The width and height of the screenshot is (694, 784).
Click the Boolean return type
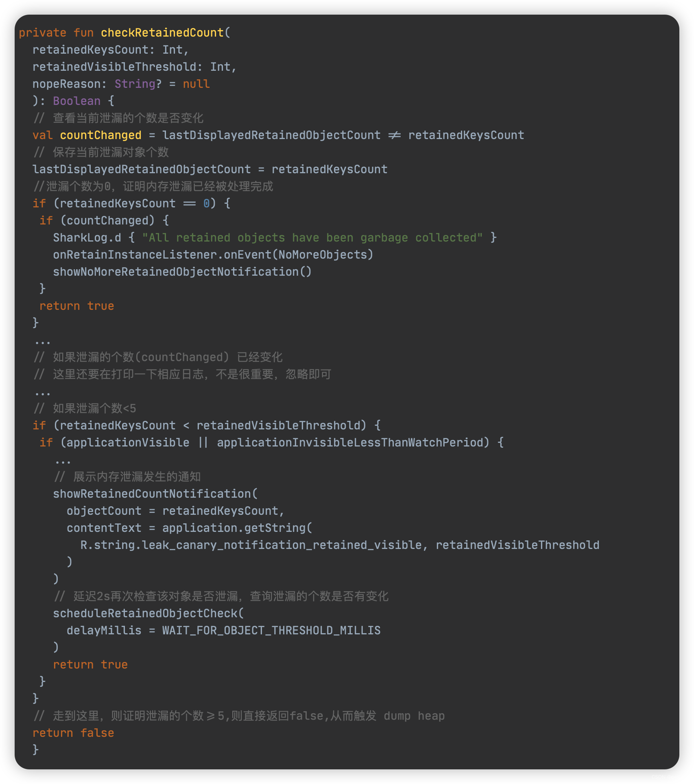[77, 101]
